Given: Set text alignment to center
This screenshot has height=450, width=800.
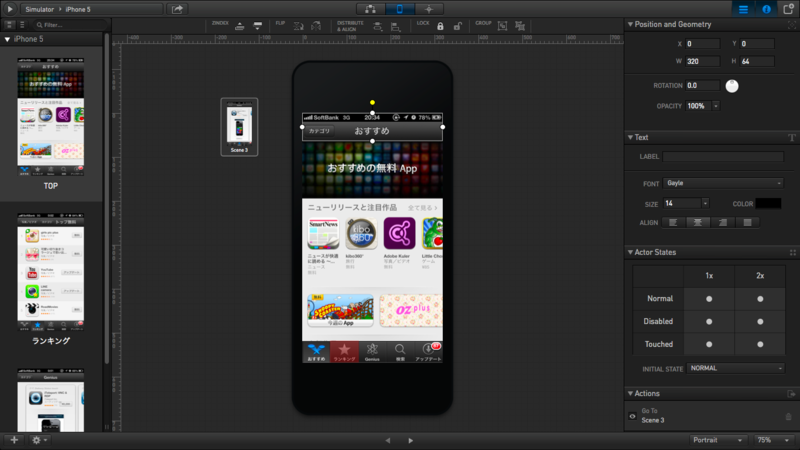Looking at the screenshot, I should pyautogui.click(x=698, y=222).
